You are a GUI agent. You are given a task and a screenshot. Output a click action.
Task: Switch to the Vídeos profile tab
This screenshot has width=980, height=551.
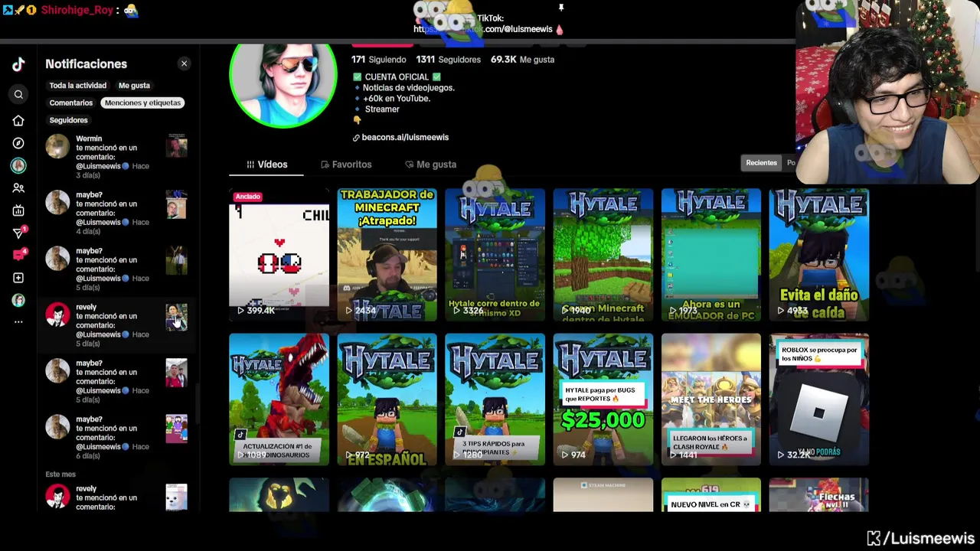click(266, 165)
